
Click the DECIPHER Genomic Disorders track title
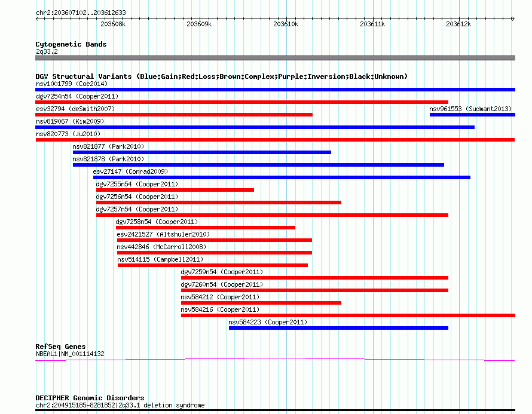tap(90, 398)
